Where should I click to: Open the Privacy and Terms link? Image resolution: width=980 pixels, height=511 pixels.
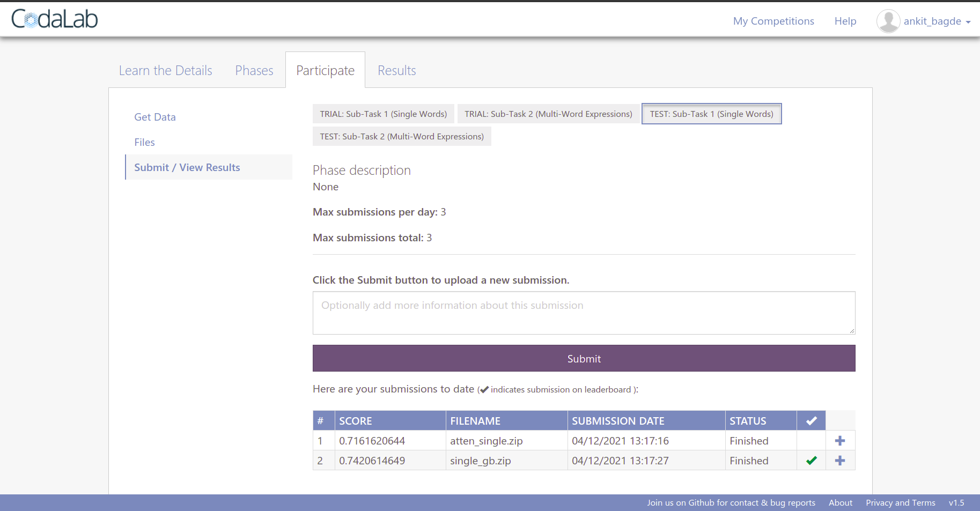[900, 502]
